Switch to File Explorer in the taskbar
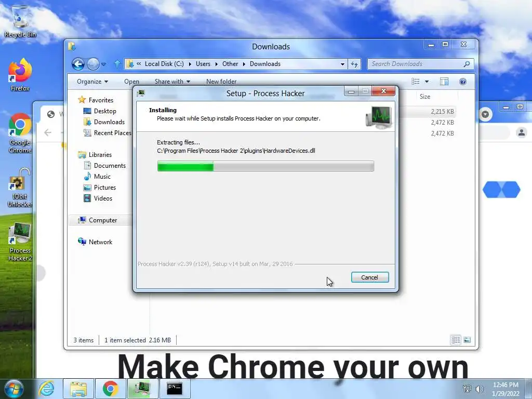Viewport: 532px width, 399px height. tap(78, 389)
